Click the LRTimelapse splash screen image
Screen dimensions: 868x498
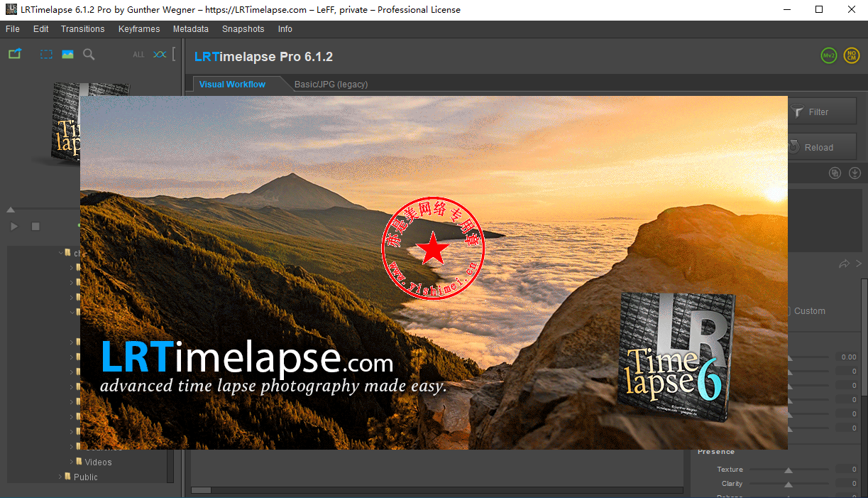[434, 273]
